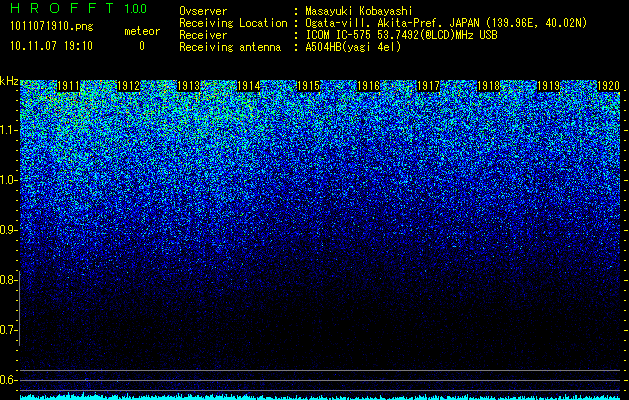Viewport: 629px width, 400px height.
Task: Click the 1919 time marker
Action: coord(548,86)
